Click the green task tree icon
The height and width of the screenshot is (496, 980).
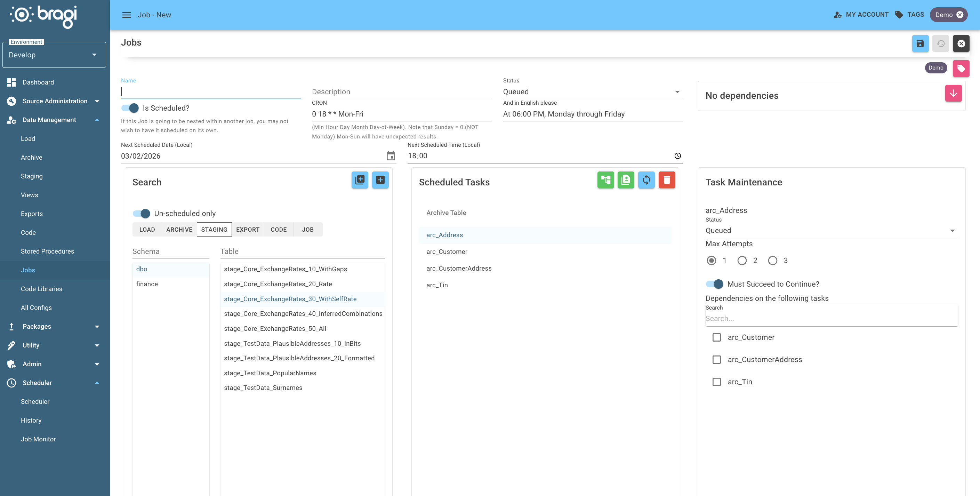point(605,180)
